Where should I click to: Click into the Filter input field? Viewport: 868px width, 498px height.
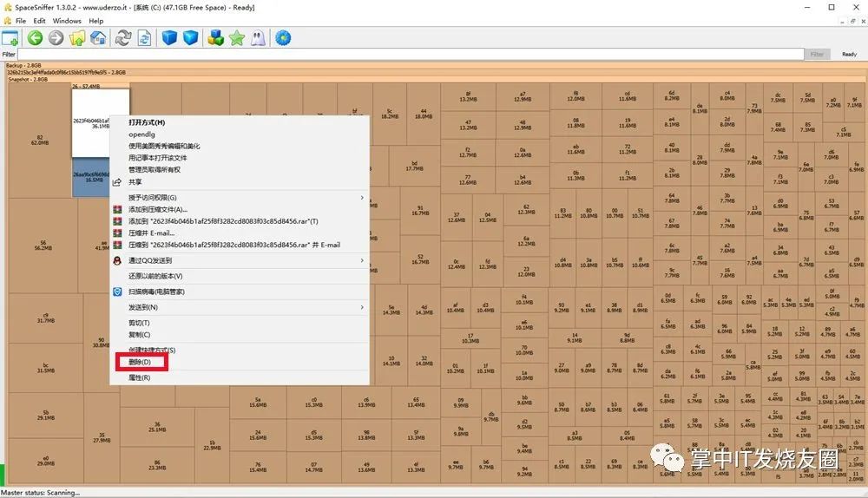point(411,55)
